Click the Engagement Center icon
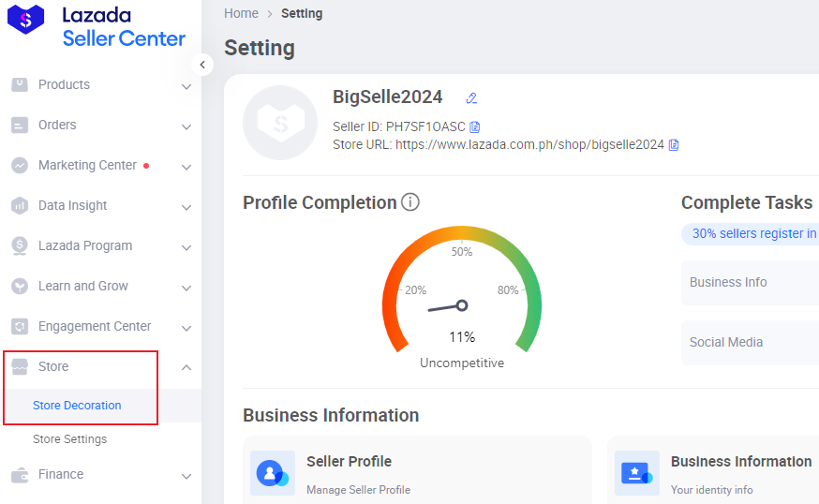 [20, 326]
